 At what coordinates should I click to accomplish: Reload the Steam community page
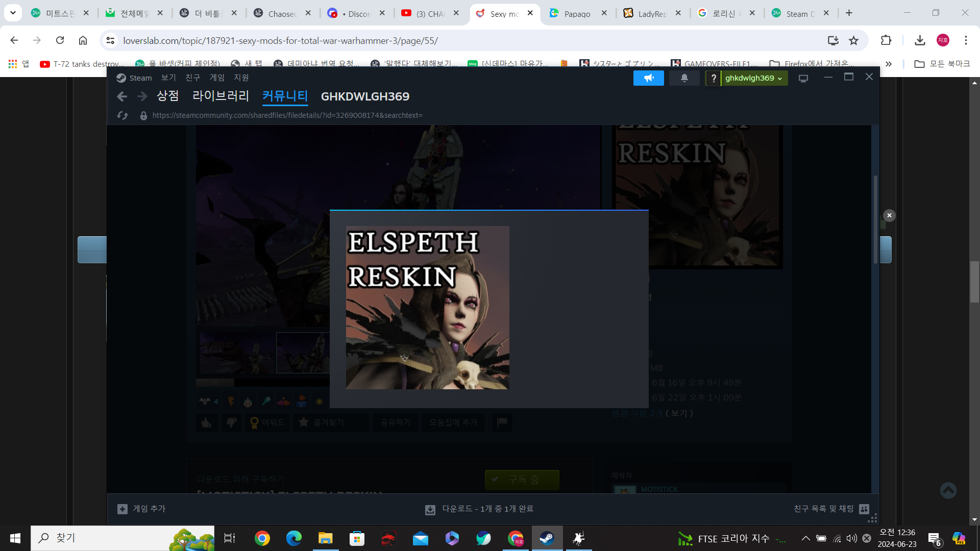coord(122,115)
